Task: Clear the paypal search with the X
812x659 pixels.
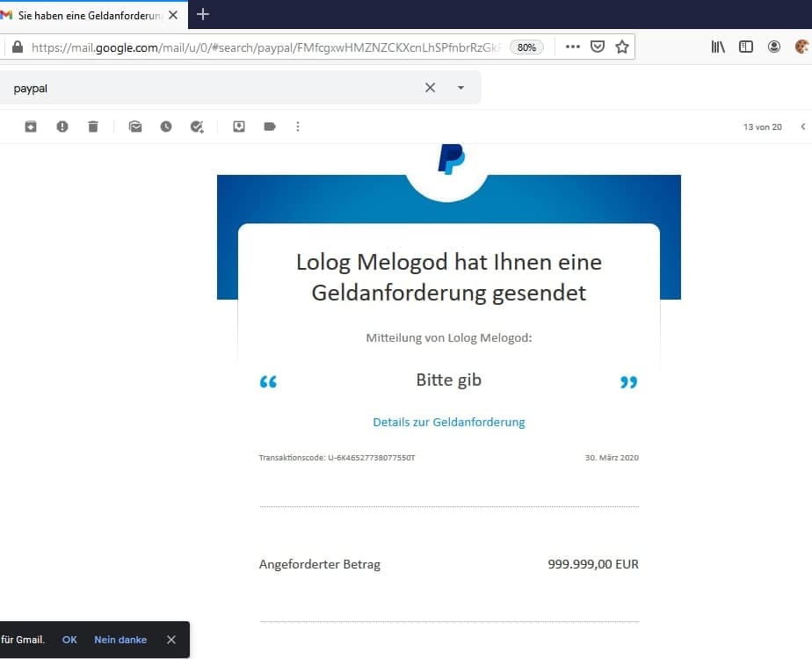Action: point(430,88)
